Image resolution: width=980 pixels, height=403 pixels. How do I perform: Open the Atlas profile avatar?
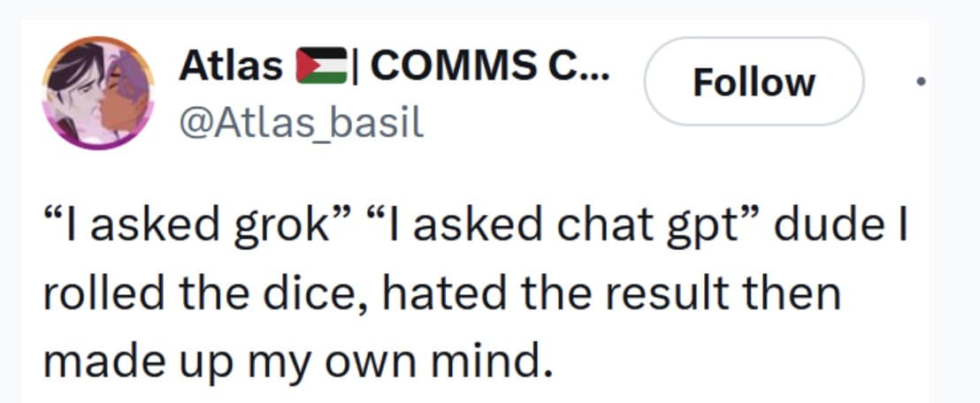point(98,93)
